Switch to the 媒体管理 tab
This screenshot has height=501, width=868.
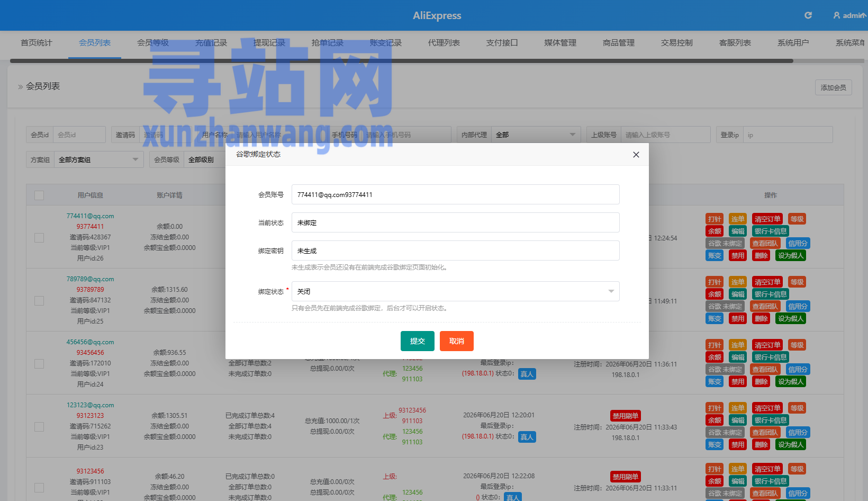560,42
